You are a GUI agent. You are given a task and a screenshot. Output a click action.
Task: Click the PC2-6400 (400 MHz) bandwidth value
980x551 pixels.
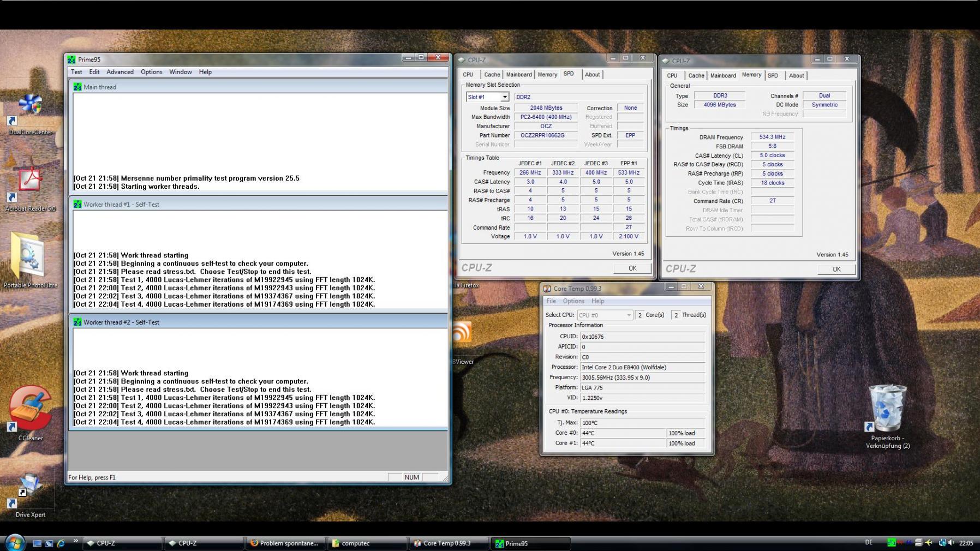coord(546,117)
